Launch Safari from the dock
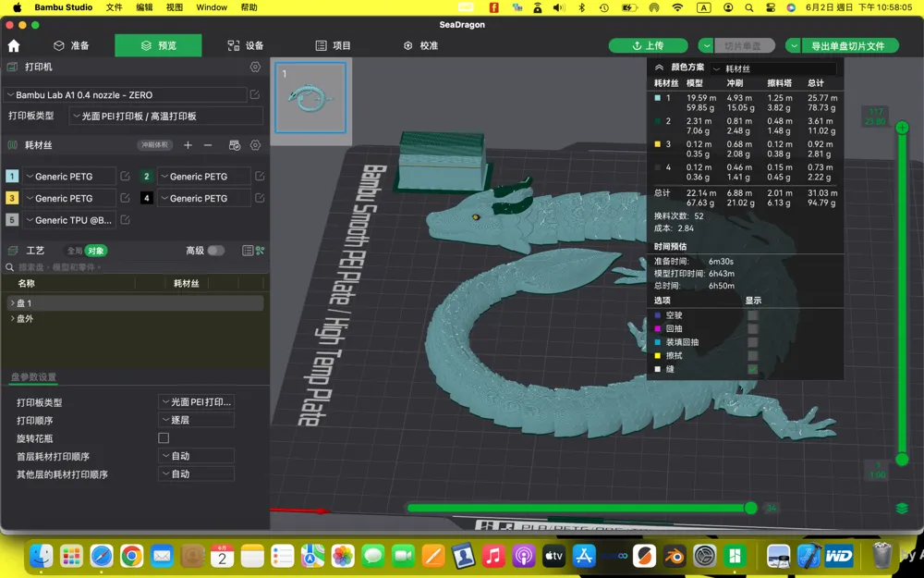The height and width of the screenshot is (578, 924). [102, 556]
